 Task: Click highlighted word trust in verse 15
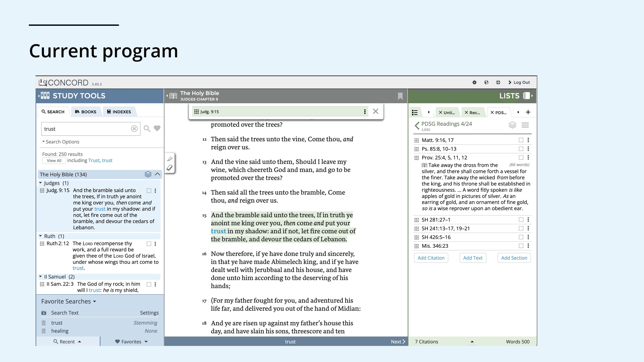218,231
